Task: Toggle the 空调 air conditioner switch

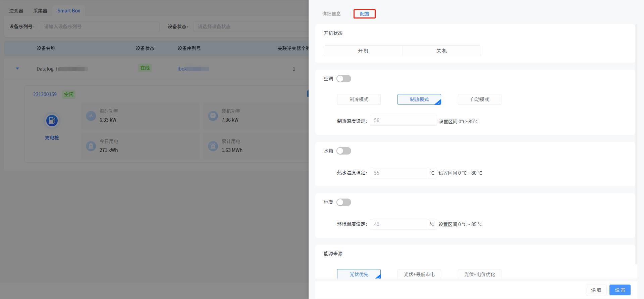Action: pos(344,79)
